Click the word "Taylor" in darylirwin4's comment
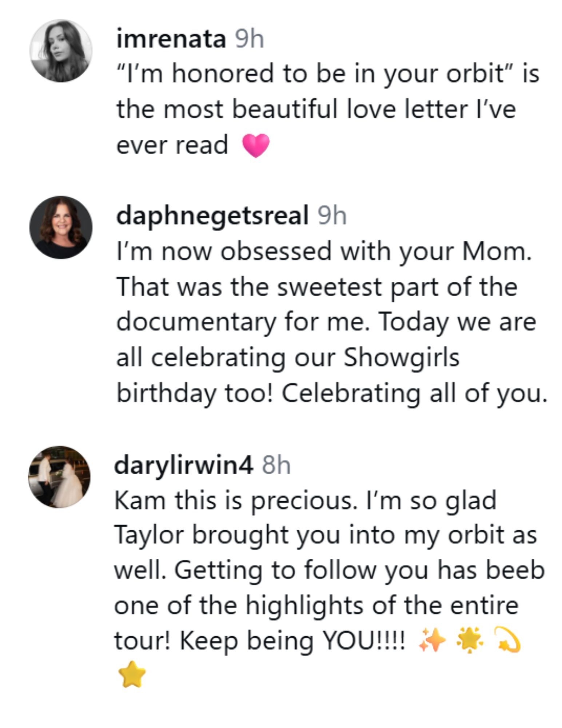 coord(149,535)
